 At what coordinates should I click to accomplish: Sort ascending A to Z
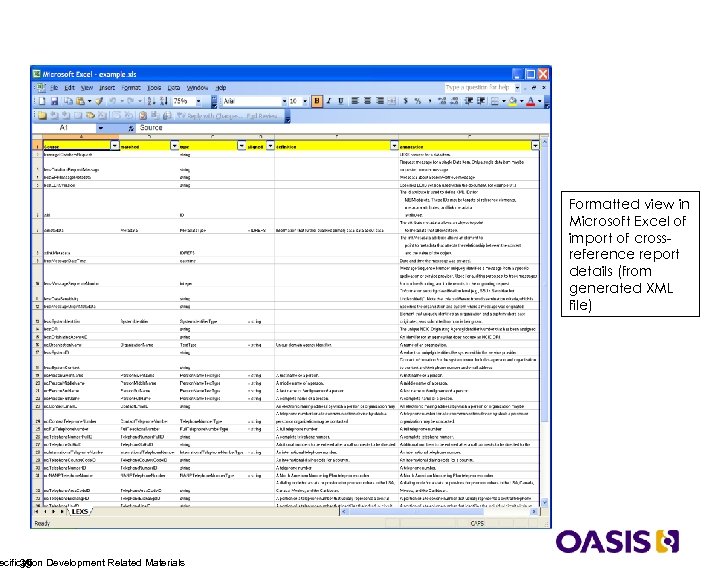(152, 101)
